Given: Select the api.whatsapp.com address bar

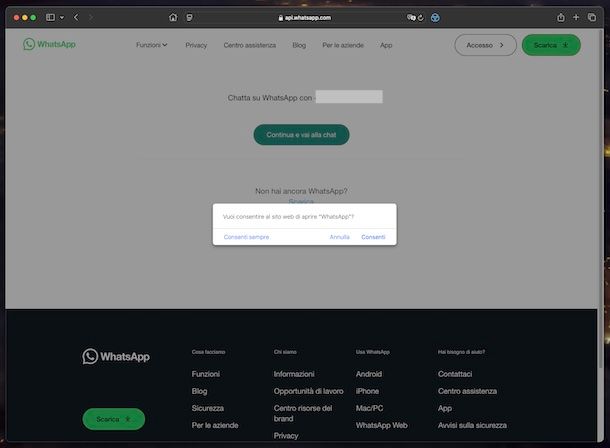Looking at the screenshot, I should [305, 18].
